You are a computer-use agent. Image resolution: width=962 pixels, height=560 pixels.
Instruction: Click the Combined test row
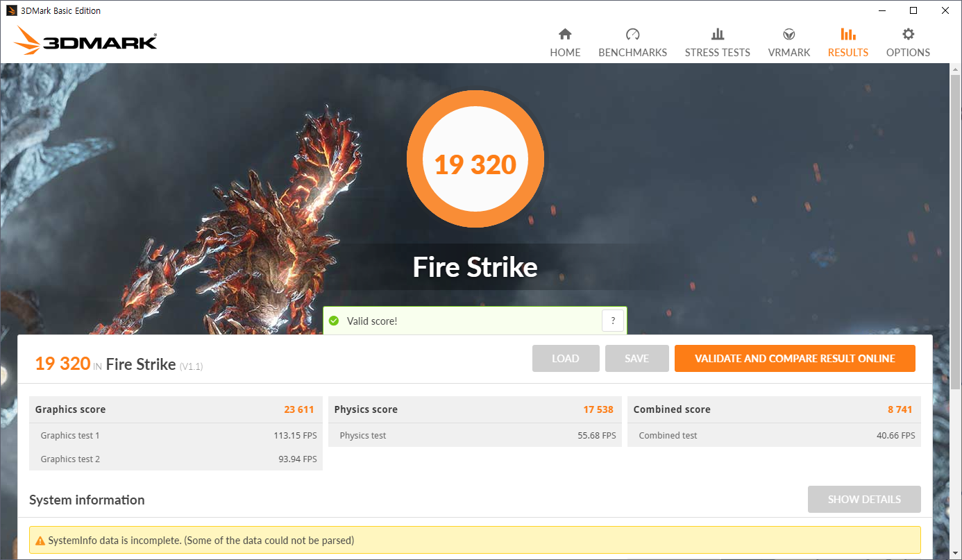coord(774,436)
